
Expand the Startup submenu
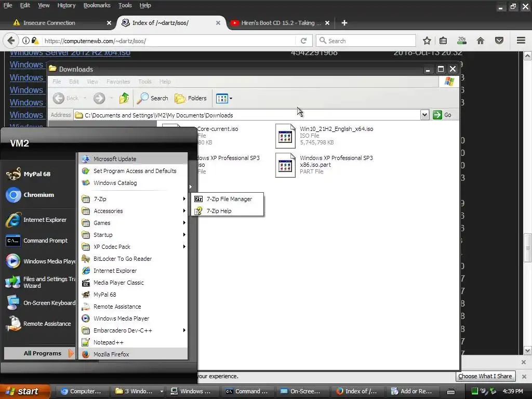click(x=133, y=235)
